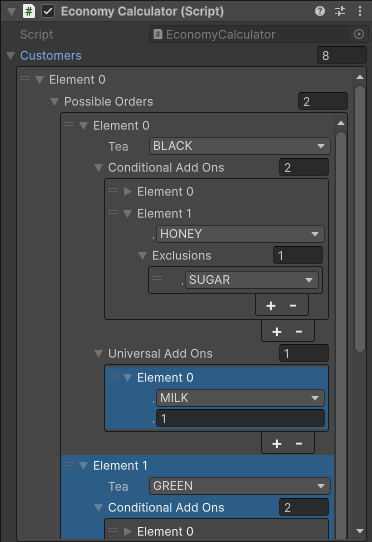
Task: Remove a conditional add-on with its minus button
Action: click(299, 332)
